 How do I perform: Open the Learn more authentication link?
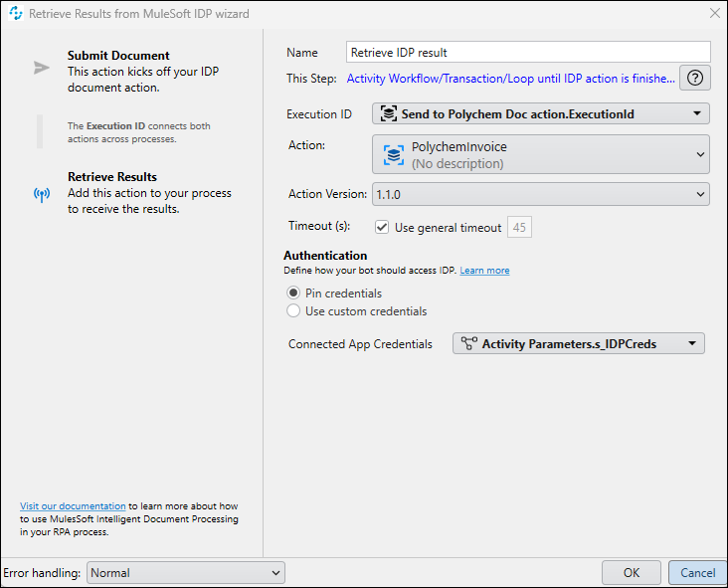(x=484, y=271)
